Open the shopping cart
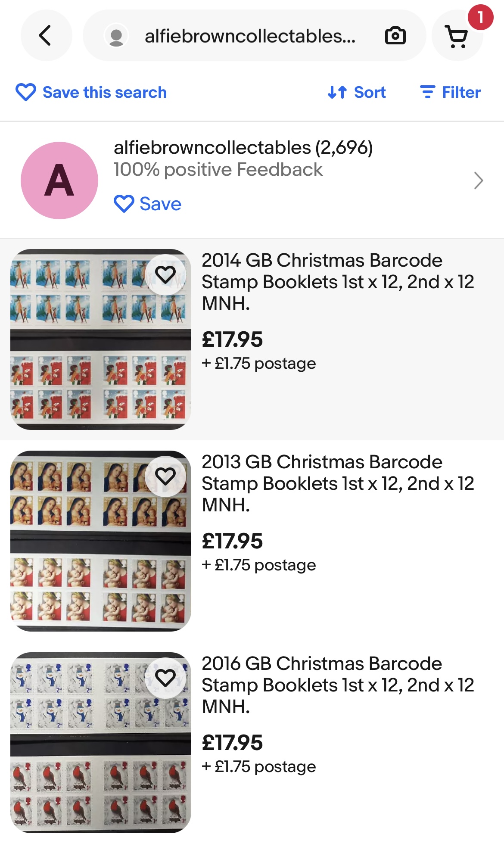Viewport: 504px width, 850px height. pos(457,36)
